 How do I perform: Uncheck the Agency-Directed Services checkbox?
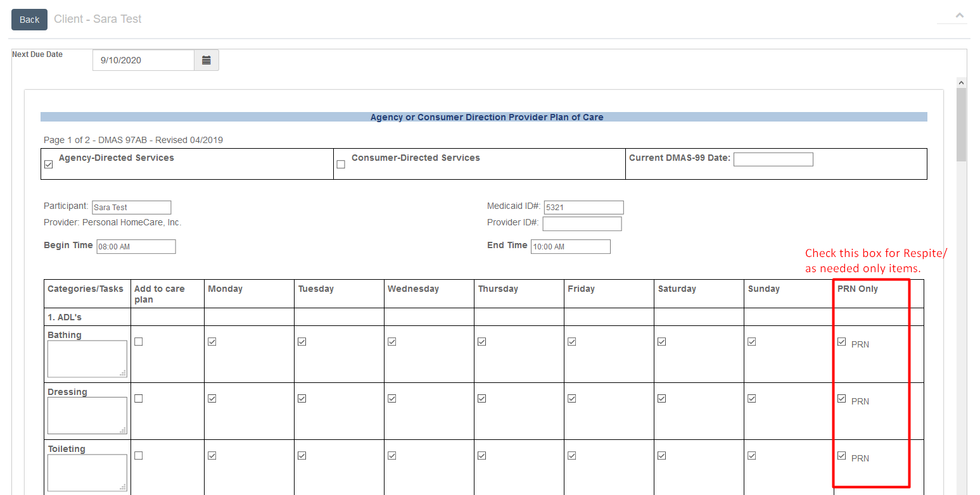[x=48, y=164]
